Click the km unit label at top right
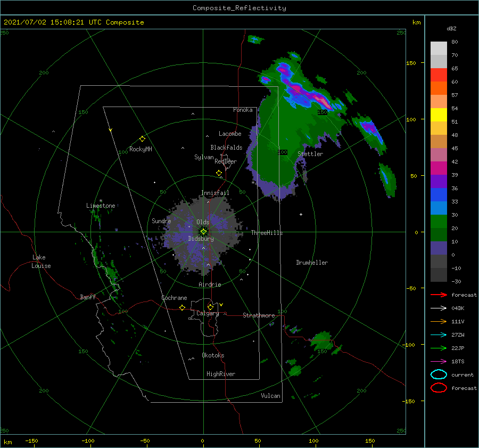Image resolution: width=479 pixels, height=448 pixels. 416,22
